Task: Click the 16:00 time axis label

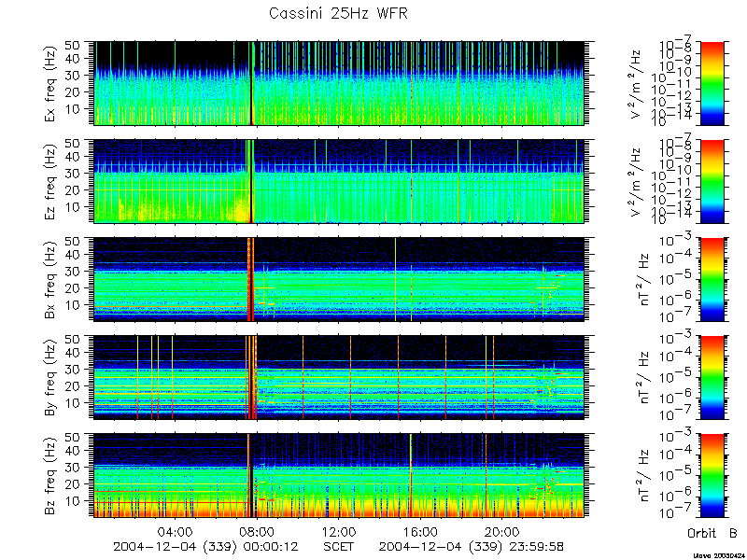Action: click(x=421, y=532)
